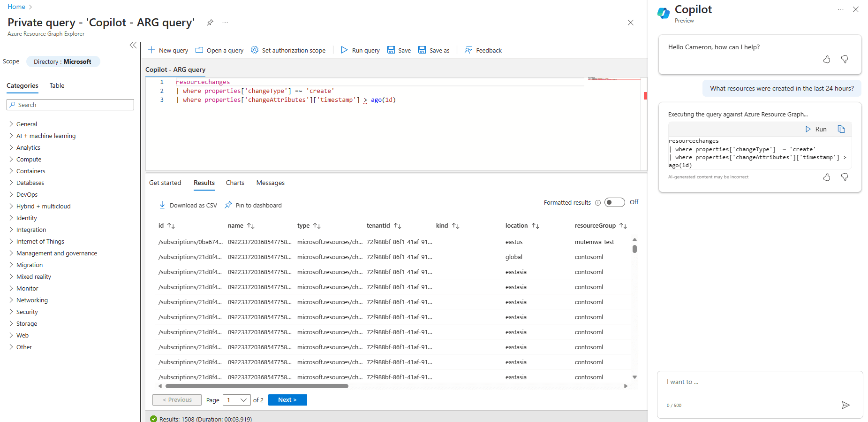This screenshot has height=422, width=868.
Task: Click the results vertical scrollbar thumb
Action: click(x=634, y=249)
